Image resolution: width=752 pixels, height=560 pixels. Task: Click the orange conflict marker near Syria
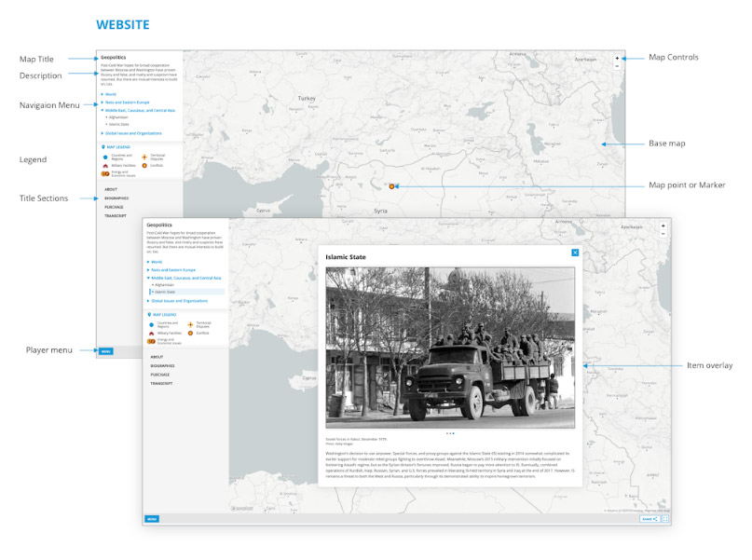pyautogui.click(x=391, y=185)
